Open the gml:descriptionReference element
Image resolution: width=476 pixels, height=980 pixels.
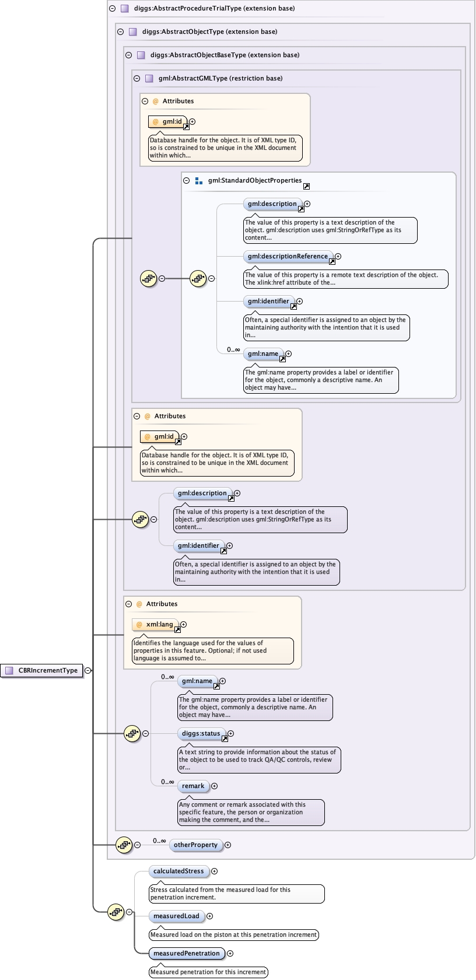tap(288, 256)
